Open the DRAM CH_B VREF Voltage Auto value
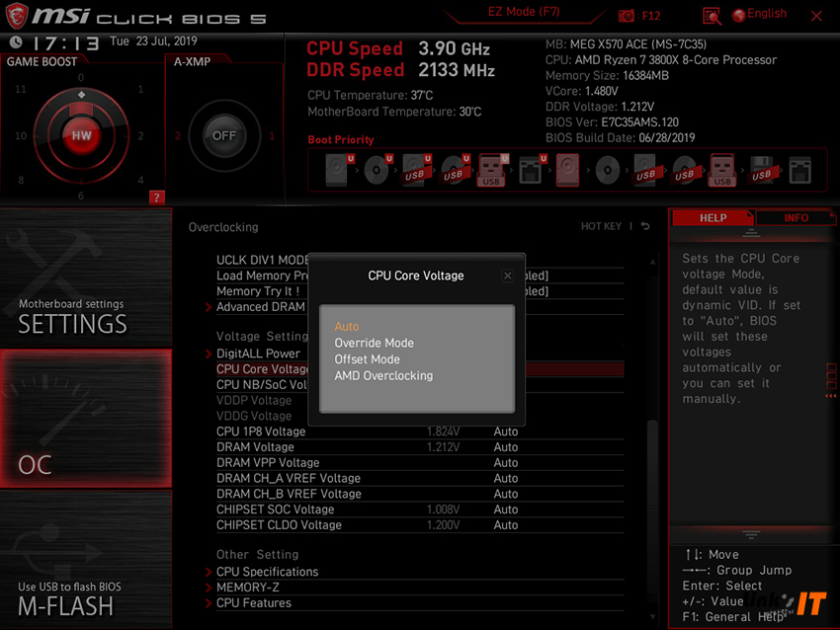Screen dimensions: 840x630 (x=506, y=494)
